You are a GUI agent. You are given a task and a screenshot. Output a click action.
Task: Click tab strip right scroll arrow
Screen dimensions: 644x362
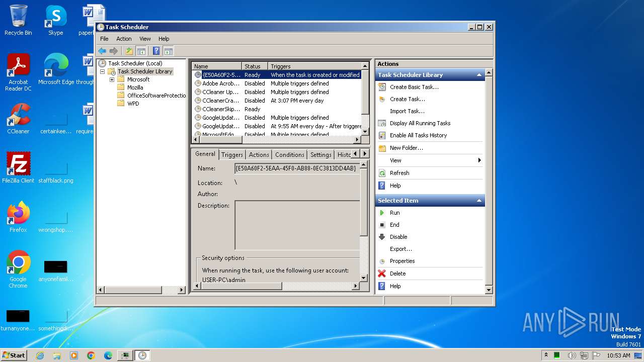[365, 154]
